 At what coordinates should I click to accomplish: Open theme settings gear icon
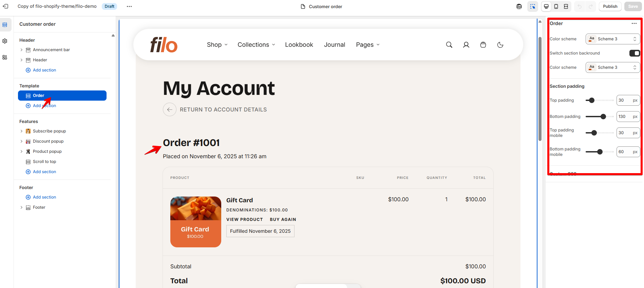[x=5, y=41]
